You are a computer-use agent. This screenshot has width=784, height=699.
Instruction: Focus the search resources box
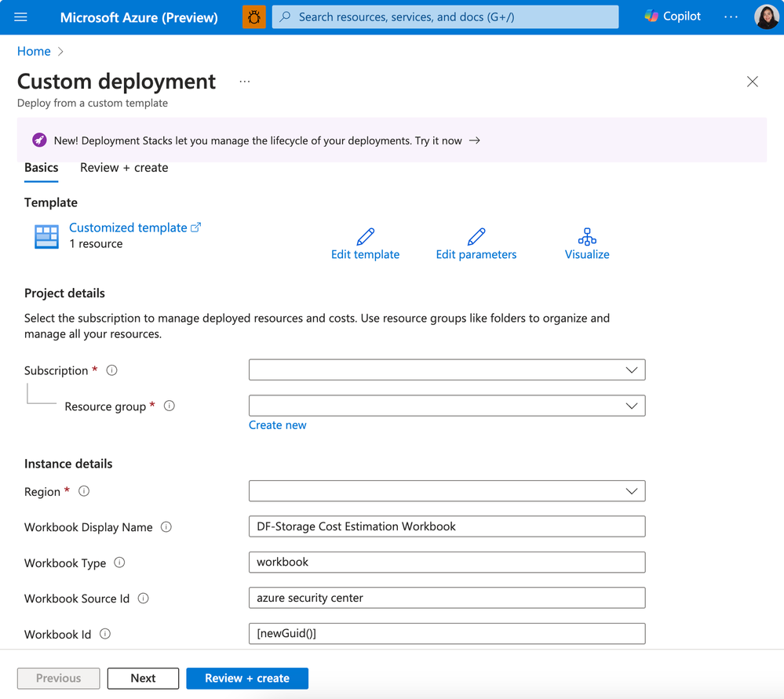tap(445, 17)
